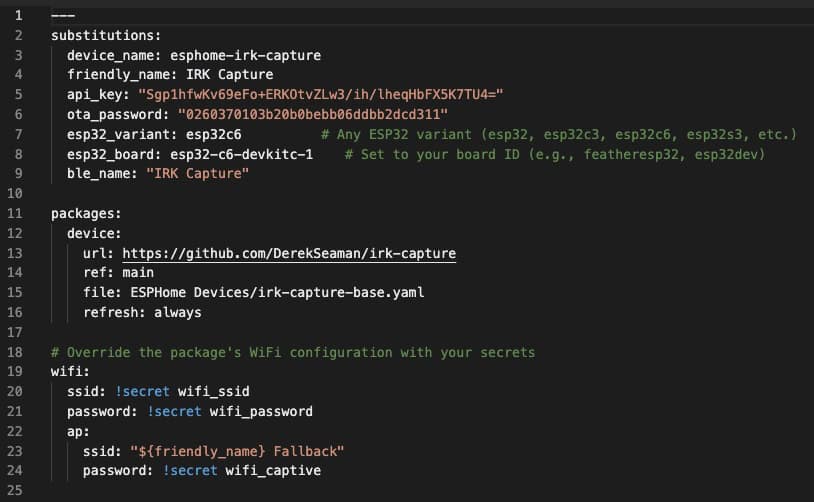Click line number 1 in the gutter
The image size is (814, 502).
pyautogui.click(x=17, y=15)
